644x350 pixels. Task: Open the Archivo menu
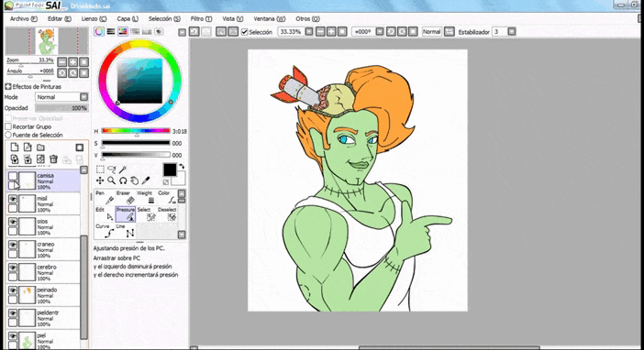point(24,19)
